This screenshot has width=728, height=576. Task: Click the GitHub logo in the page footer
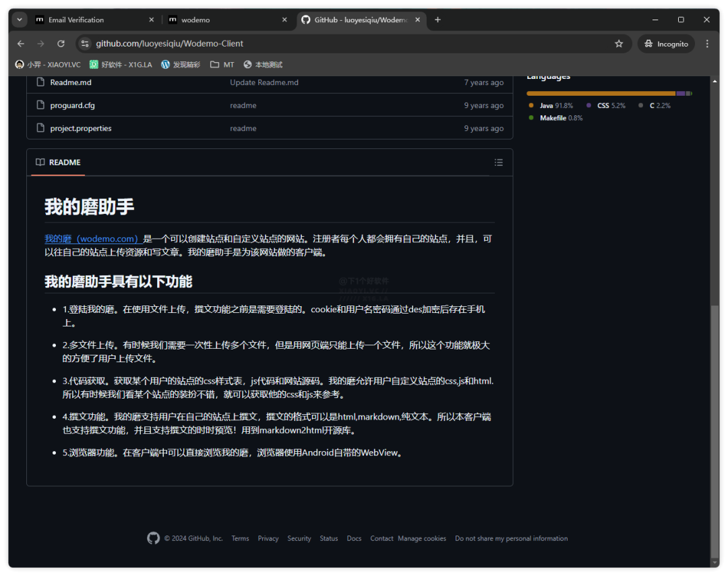[154, 538]
